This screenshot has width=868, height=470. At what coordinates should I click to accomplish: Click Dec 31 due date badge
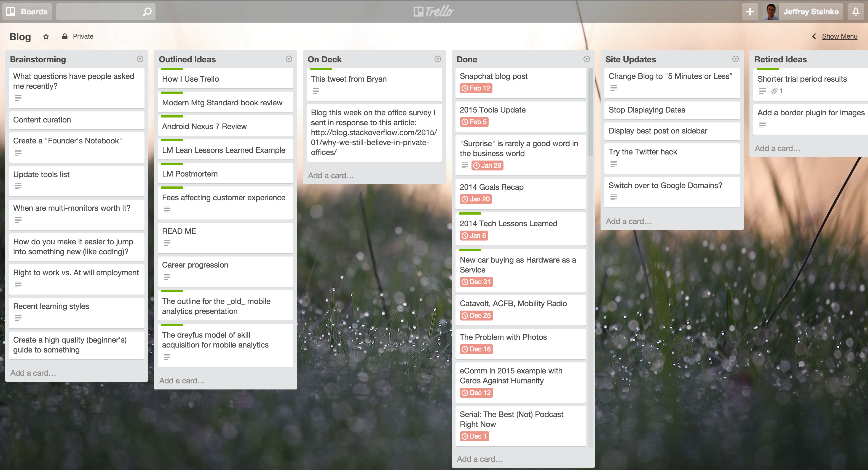click(476, 282)
